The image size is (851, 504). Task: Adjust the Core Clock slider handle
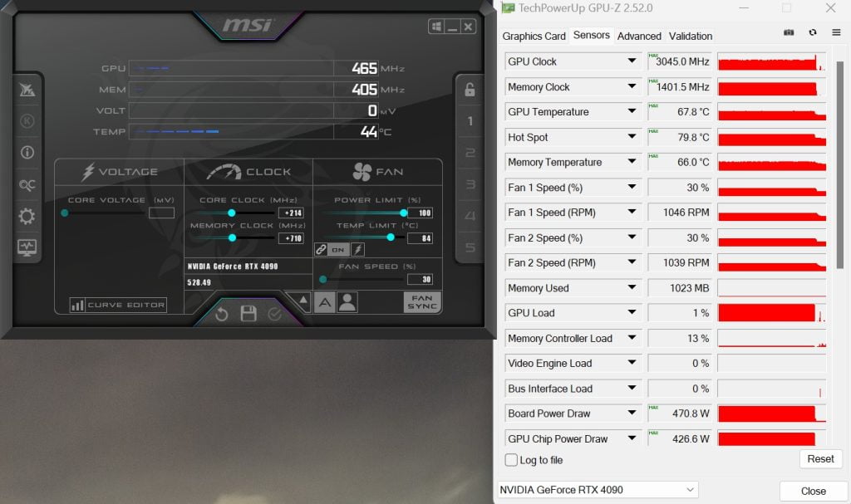click(232, 213)
